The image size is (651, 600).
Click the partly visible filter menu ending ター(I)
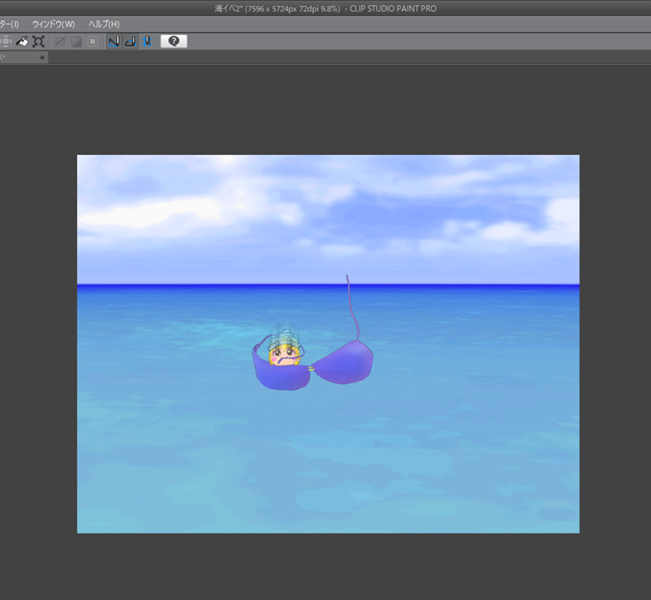point(9,24)
